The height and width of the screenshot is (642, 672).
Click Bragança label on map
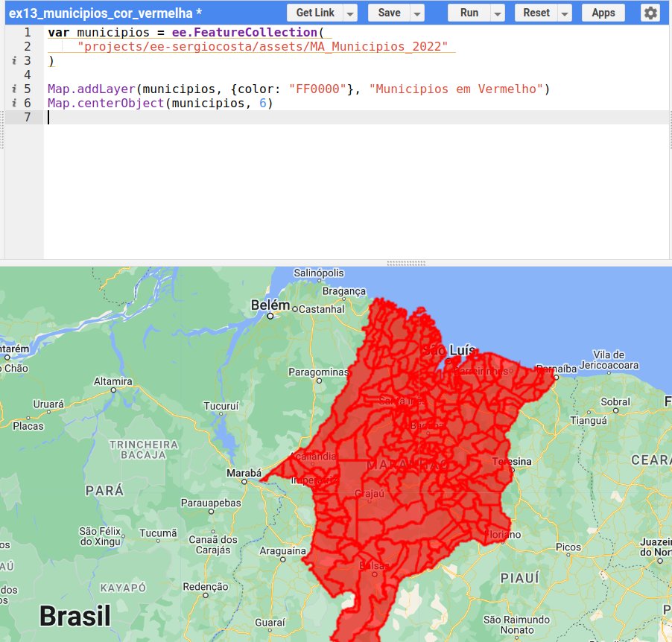[x=344, y=291]
